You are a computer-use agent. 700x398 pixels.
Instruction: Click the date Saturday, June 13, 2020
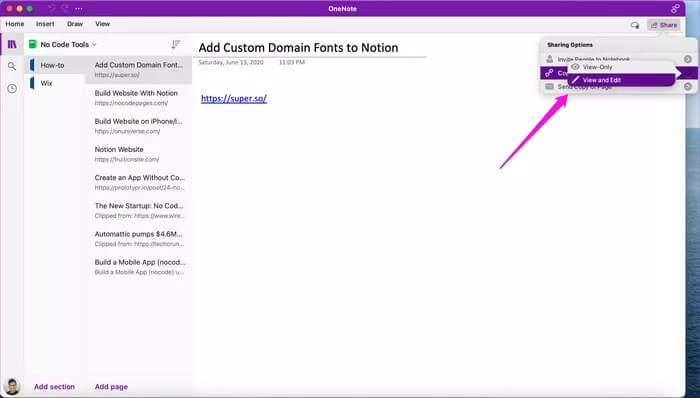click(231, 62)
